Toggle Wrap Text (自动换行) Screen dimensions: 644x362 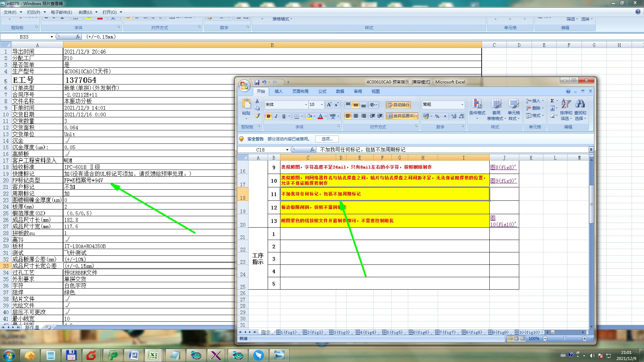(398, 105)
